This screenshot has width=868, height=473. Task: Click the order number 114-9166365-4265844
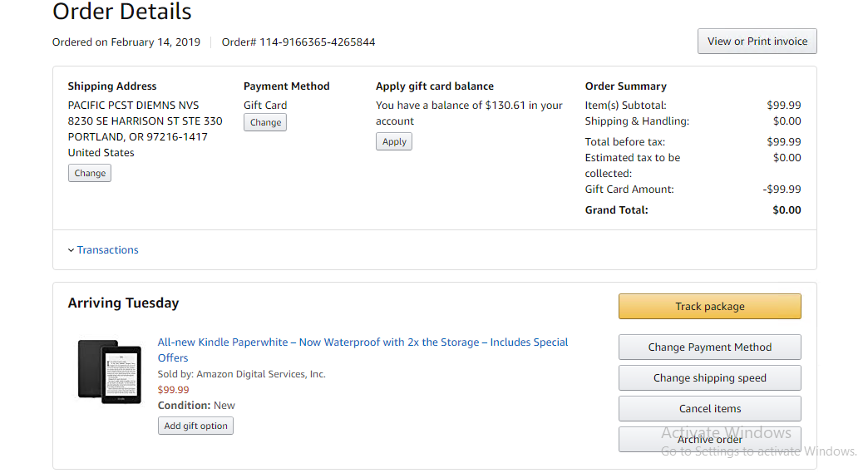(x=317, y=42)
